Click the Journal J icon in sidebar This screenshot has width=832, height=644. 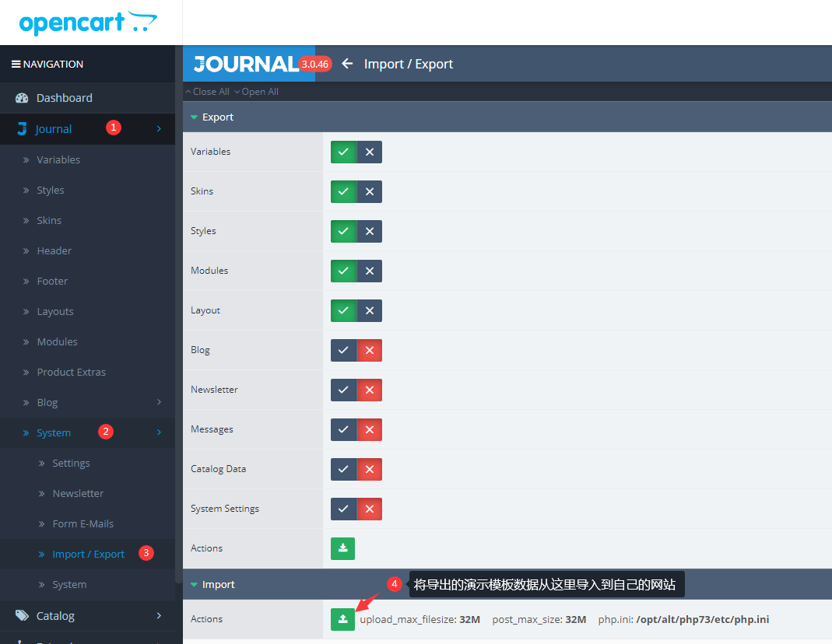coord(22,129)
